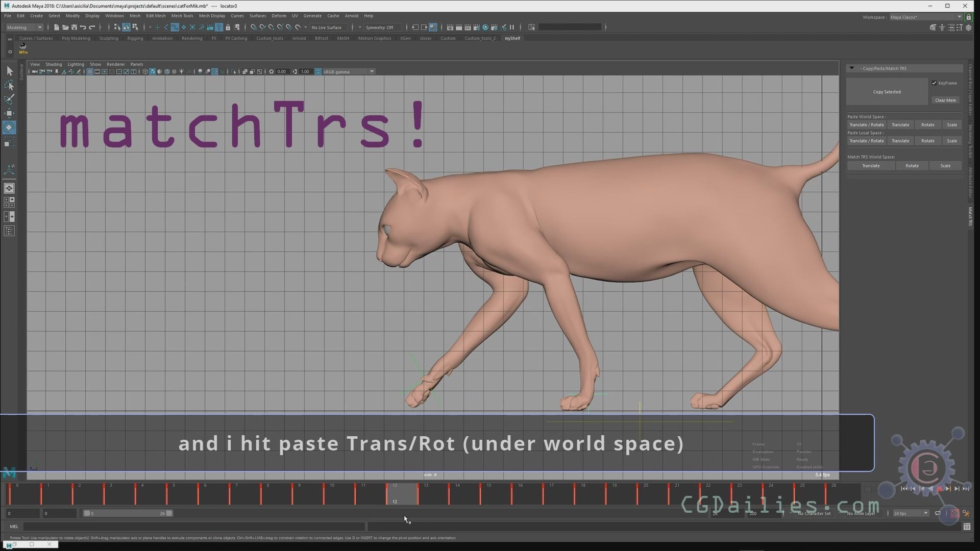This screenshot has height=551, width=980.
Task: Open the sRGB gamma view transform dropdown
Action: coord(372,71)
